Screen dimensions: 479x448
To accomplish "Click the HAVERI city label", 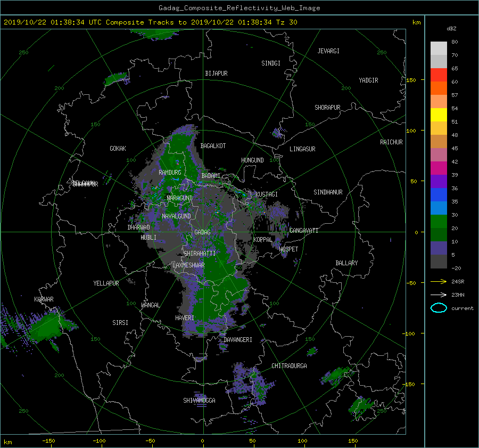I will coord(185,318).
